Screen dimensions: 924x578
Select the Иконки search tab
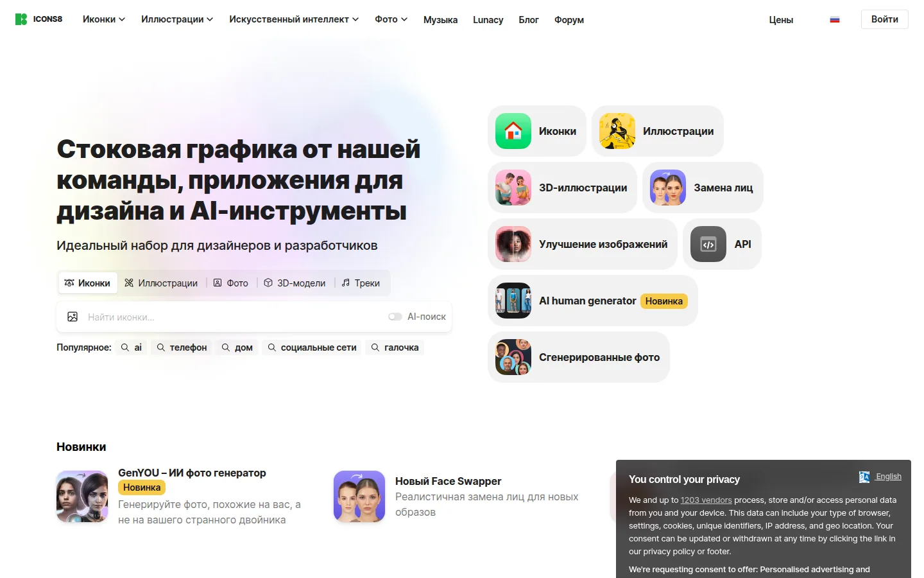(x=88, y=283)
